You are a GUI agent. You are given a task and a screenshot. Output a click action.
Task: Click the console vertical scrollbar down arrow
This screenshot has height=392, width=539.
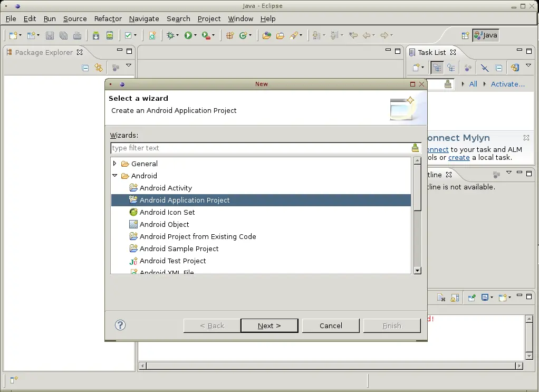tap(529, 356)
